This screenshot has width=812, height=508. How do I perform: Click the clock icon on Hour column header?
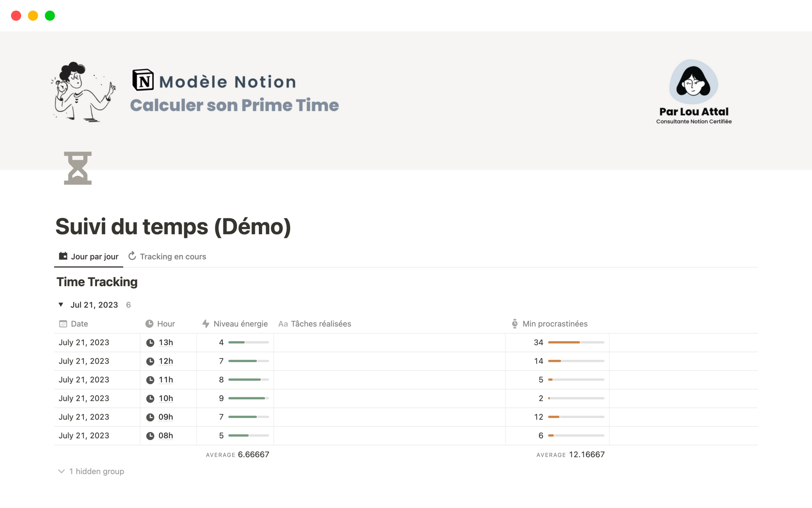click(x=149, y=324)
